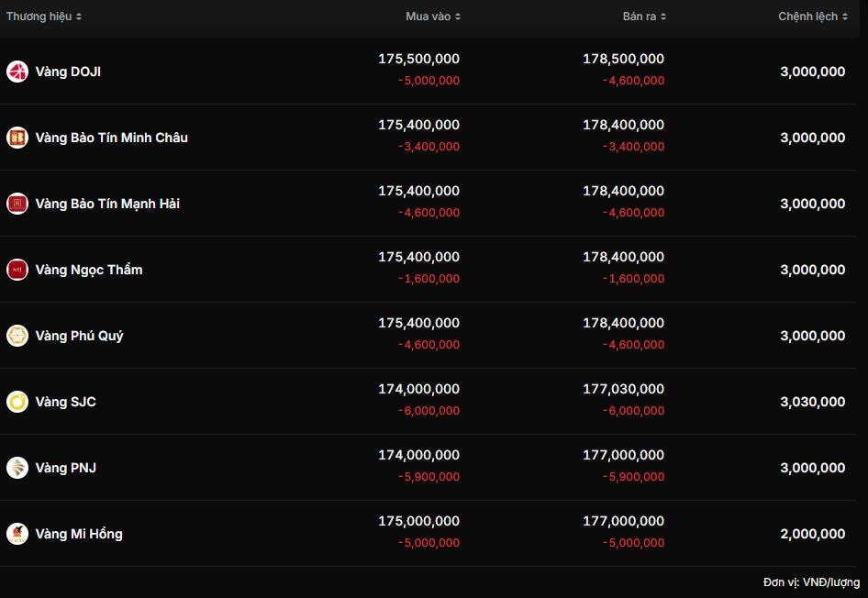Click SJC selling price 177,030,000
This screenshot has width=868, height=598.
tap(623, 389)
